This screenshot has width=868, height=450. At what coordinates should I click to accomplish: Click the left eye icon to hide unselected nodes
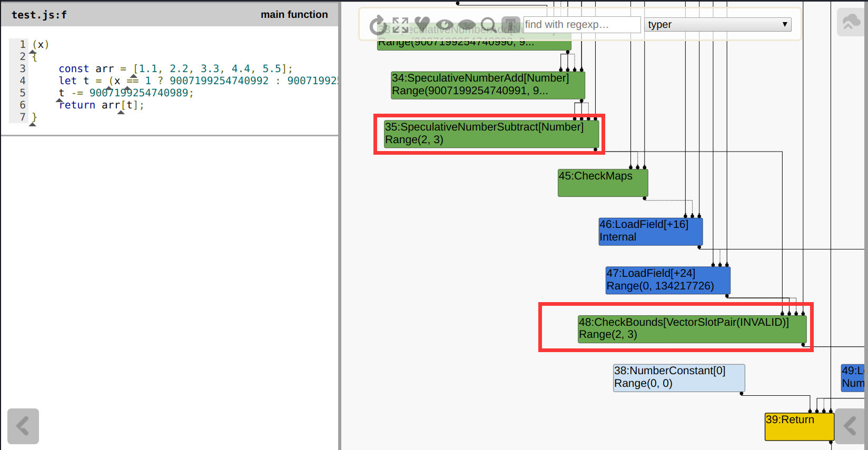(445, 25)
